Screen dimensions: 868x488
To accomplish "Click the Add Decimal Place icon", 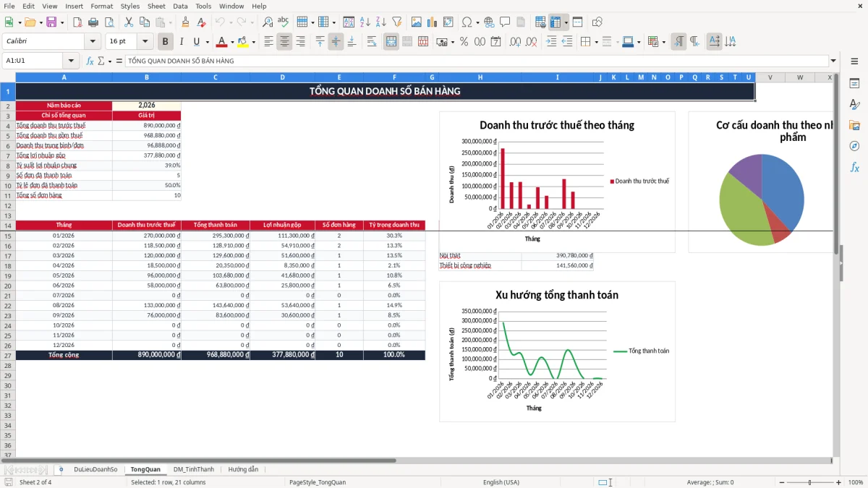I will (x=516, y=42).
